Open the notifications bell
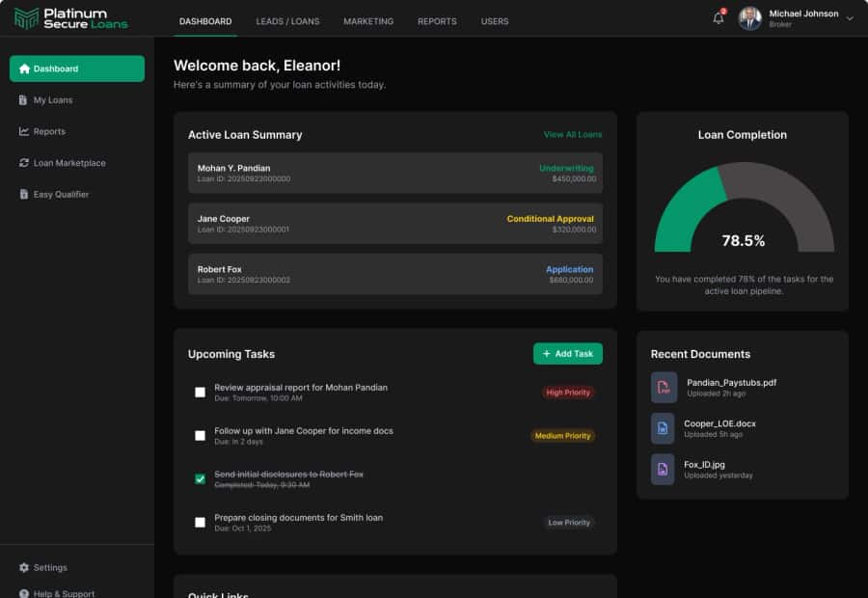The width and height of the screenshot is (868, 598). click(719, 17)
